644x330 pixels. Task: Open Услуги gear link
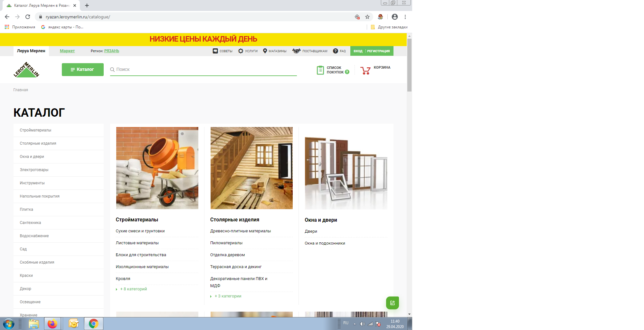248,51
